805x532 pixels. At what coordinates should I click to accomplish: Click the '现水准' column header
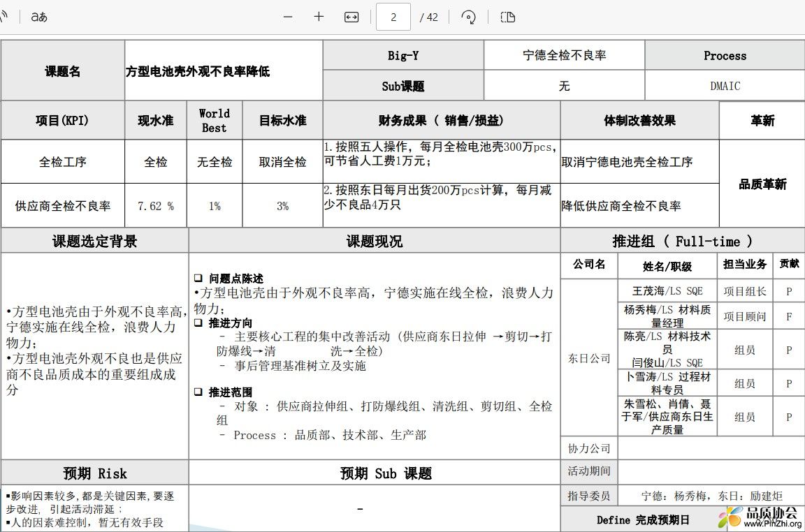tap(156, 121)
